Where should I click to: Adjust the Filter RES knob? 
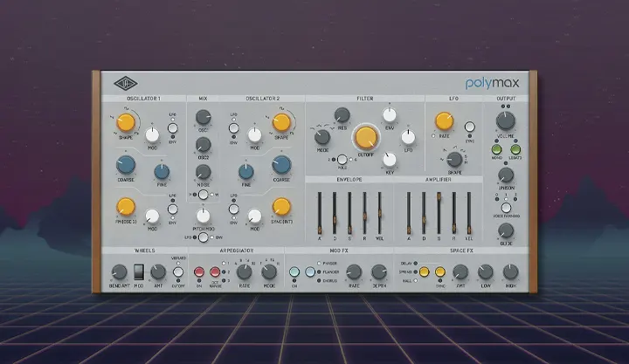tap(342, 115)
